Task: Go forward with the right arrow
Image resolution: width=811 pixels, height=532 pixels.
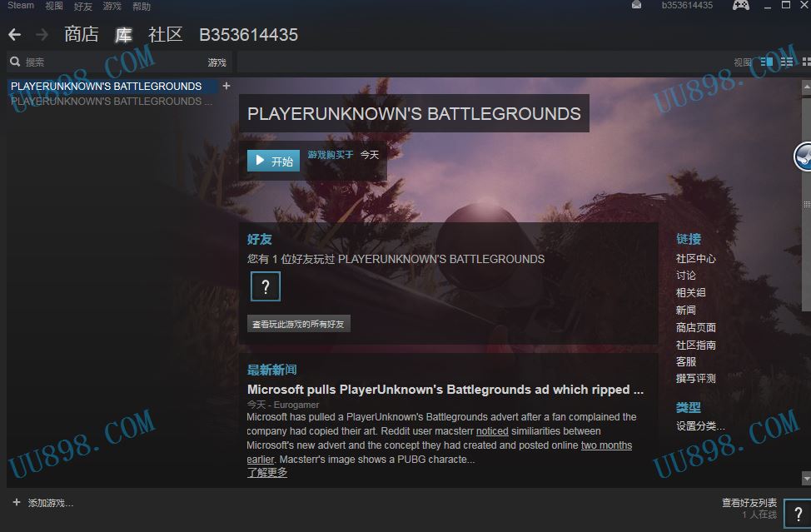Action: 42,35
